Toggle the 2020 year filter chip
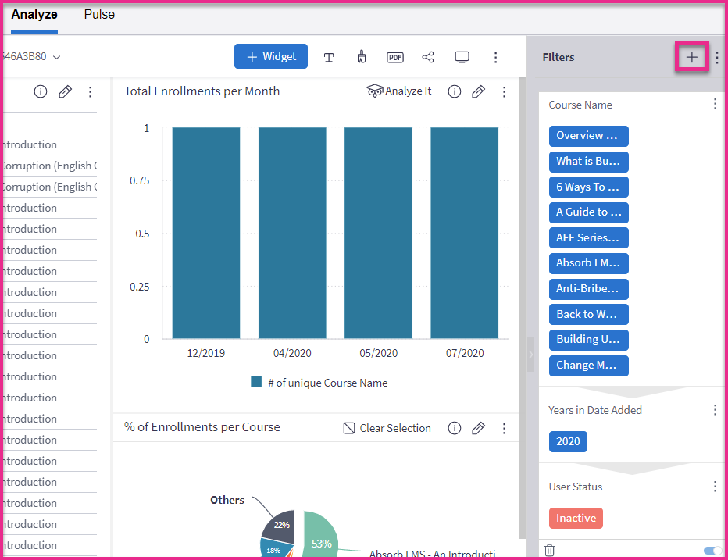Screen dimensions: 728x560 568,441
